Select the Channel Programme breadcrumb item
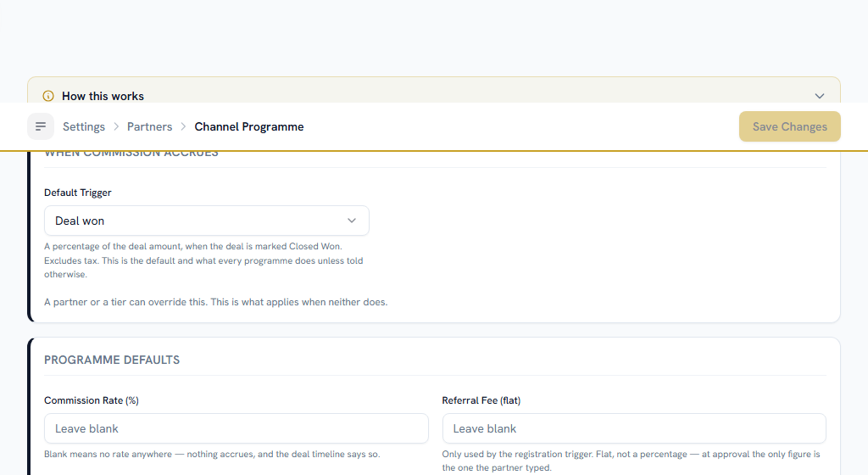868x475 pixels. point(249,126)
